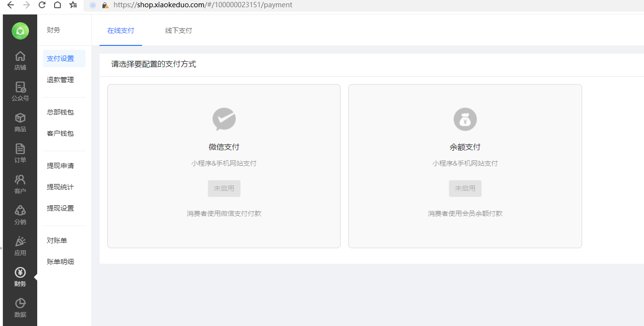Expand the sidebar collapse arrow handle
Viewport: 644px width, 326px height.
click(1, 248)
